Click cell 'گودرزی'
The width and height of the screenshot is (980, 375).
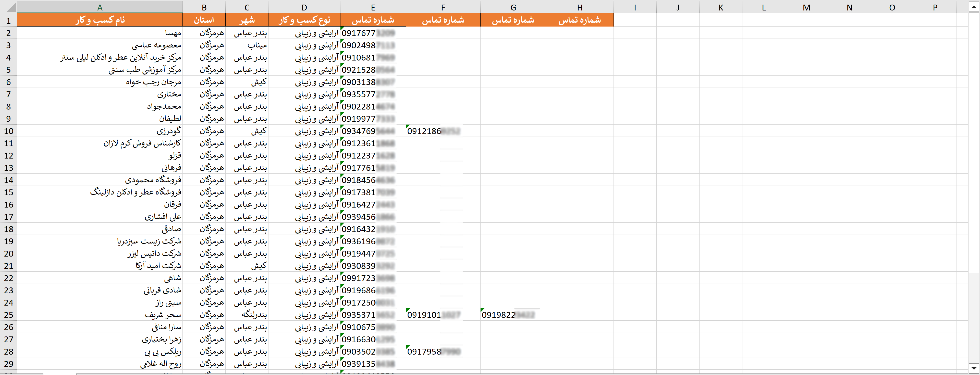pyautogui.click(x=100, y=131)
